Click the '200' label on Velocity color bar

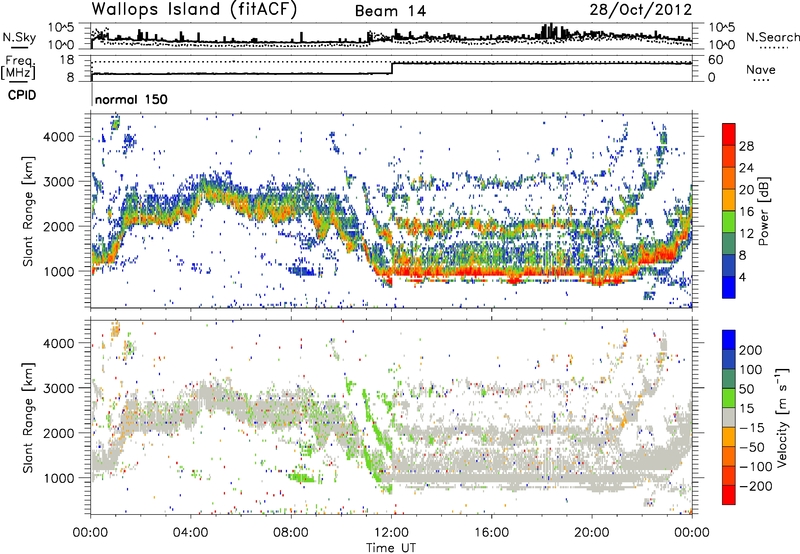point(751,350)
